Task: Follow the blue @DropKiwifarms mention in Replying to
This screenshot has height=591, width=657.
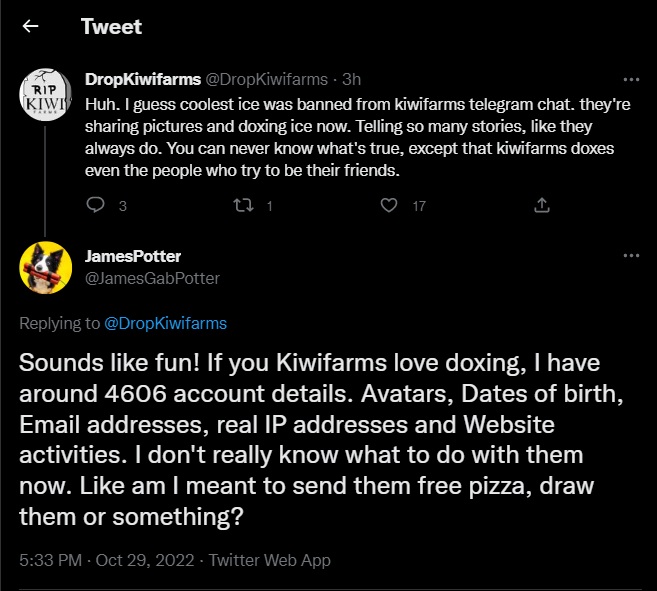Action: coord(165,323)
